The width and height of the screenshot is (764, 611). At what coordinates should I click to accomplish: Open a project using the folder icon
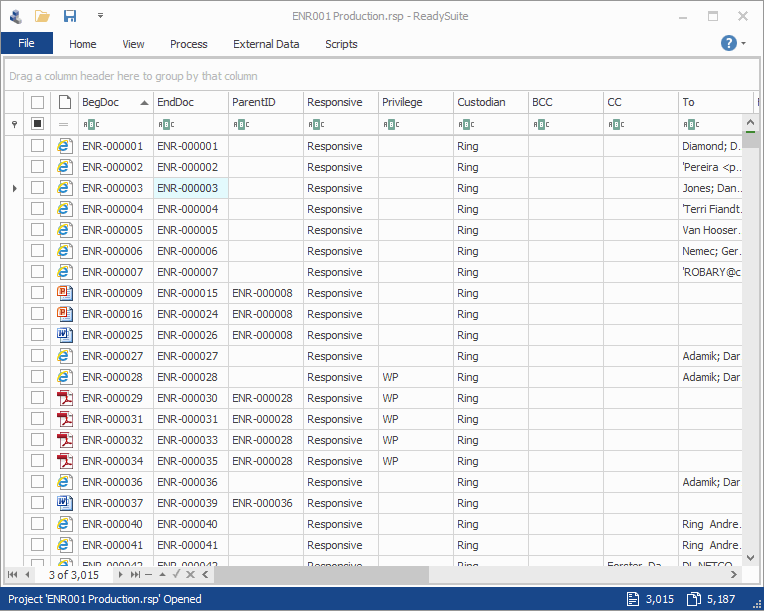pyautogui.click(x=42, y=16)
